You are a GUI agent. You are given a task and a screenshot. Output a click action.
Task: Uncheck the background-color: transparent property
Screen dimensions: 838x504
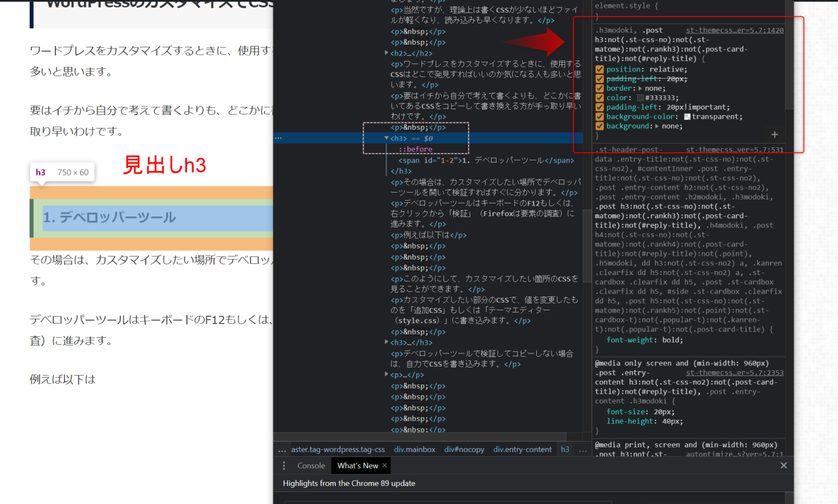pos(599,116)
